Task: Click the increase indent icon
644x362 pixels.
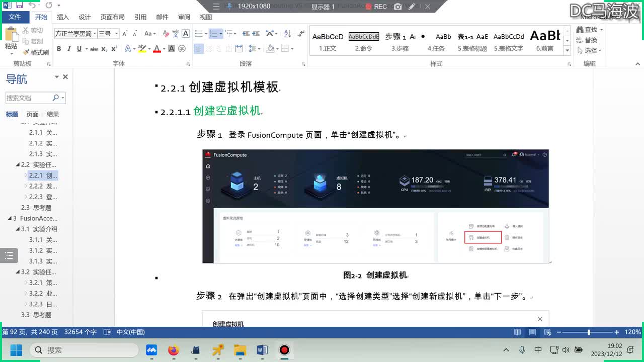Action: pyautogui.click(x=256, y=34)
